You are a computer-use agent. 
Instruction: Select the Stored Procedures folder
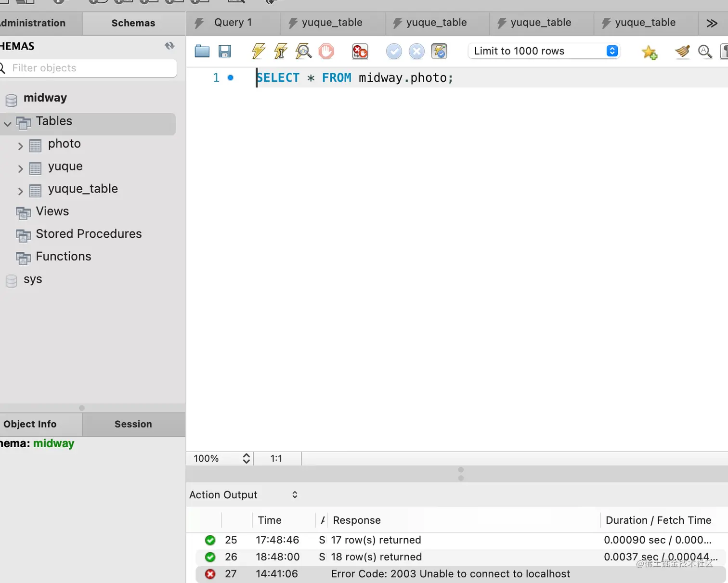(x=89, y=234)
